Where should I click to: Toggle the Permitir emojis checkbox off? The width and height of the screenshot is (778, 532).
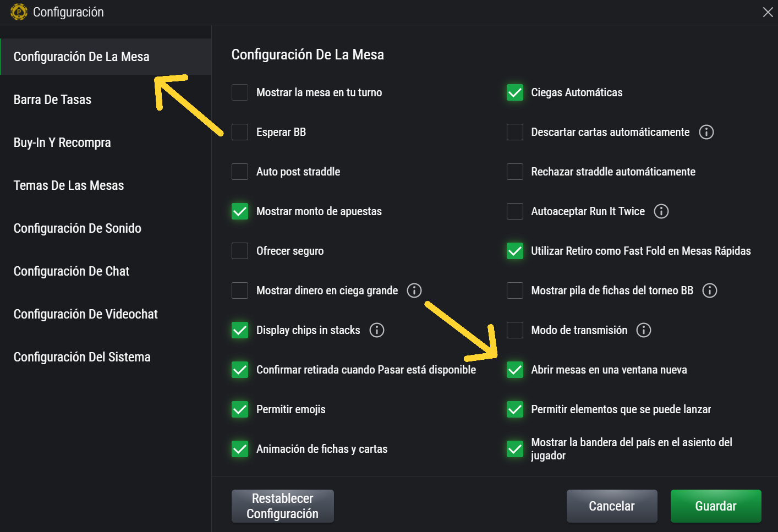point(240,409)
